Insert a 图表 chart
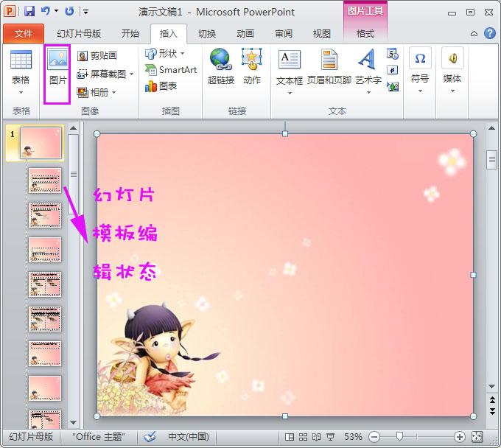The height and width of the screenshot is (448, 501). 161,86
